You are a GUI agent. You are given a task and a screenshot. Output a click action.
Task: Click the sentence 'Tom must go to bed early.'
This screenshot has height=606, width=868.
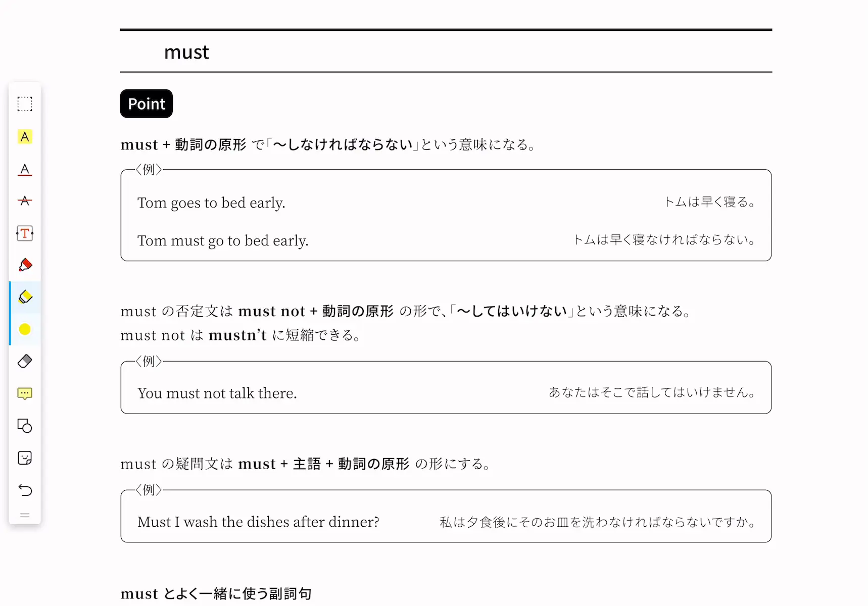(x=223, y=241)
